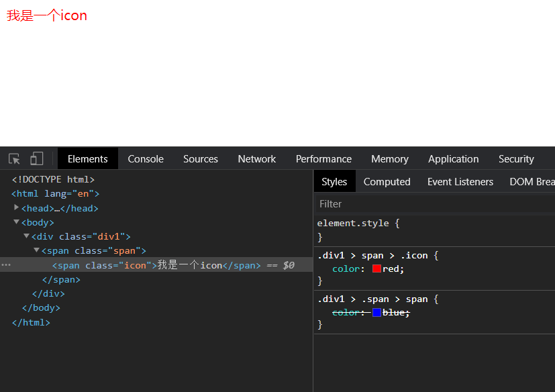This screenshot has height=392, width=555.
Task: Collapse the div1 element arrow
Action: 27,236
